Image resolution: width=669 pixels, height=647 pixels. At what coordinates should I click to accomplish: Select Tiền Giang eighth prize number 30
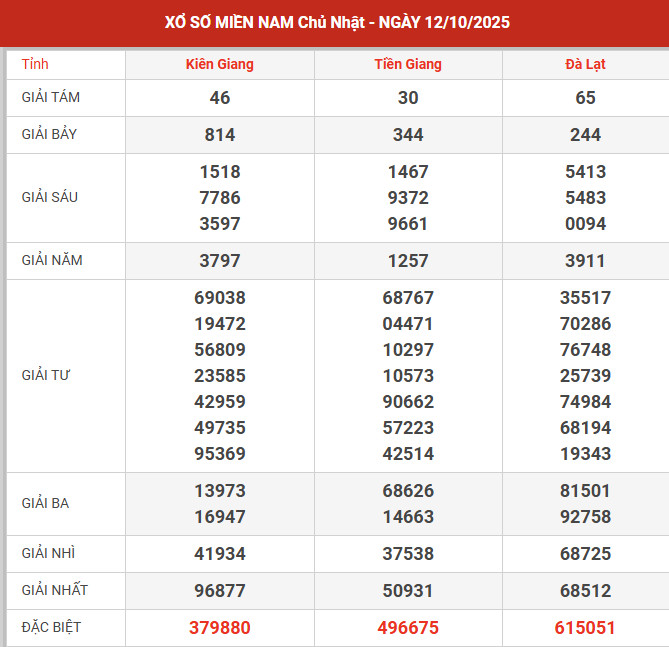click(407, 98)
